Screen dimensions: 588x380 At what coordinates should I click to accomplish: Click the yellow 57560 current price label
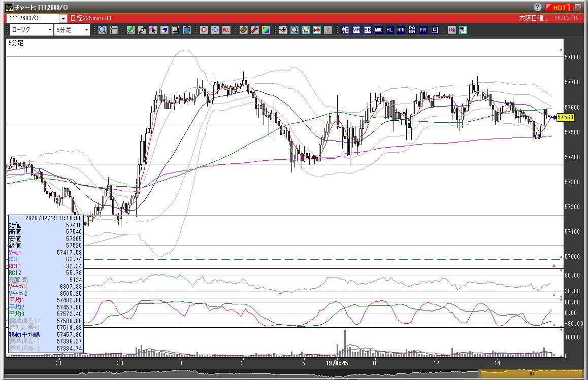[x=565, y=117]
